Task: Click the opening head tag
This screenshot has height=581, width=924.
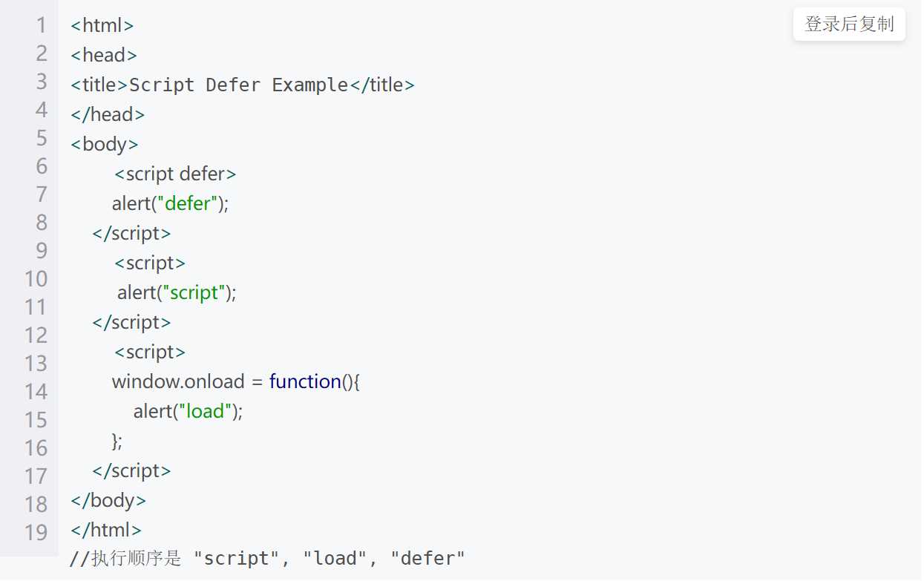Action: (x=104, y=55)
